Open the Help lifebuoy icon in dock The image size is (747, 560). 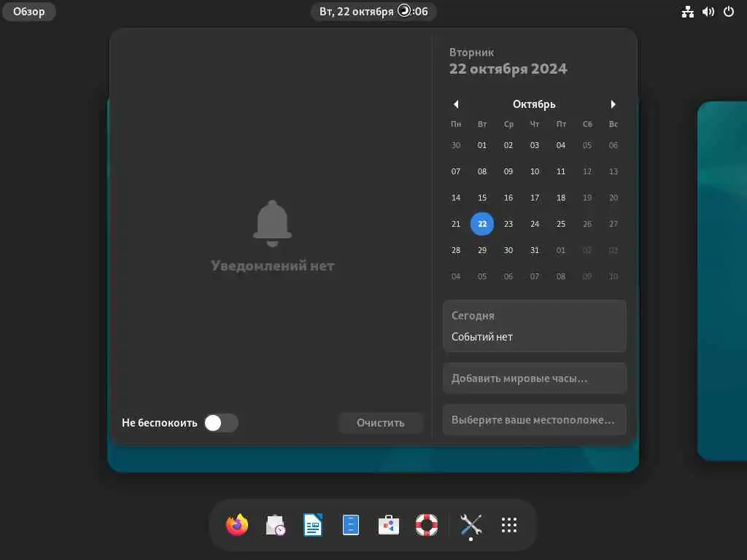coord(426,525)
